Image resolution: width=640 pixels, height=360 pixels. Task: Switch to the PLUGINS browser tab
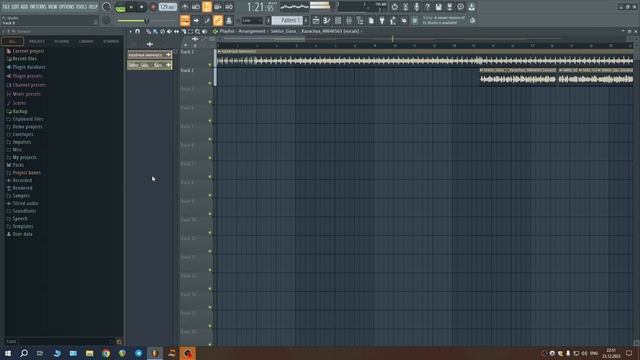(62, 42)
